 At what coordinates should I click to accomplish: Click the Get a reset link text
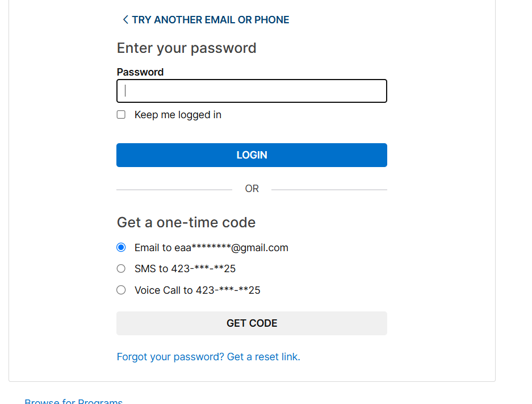pos(263,357)
